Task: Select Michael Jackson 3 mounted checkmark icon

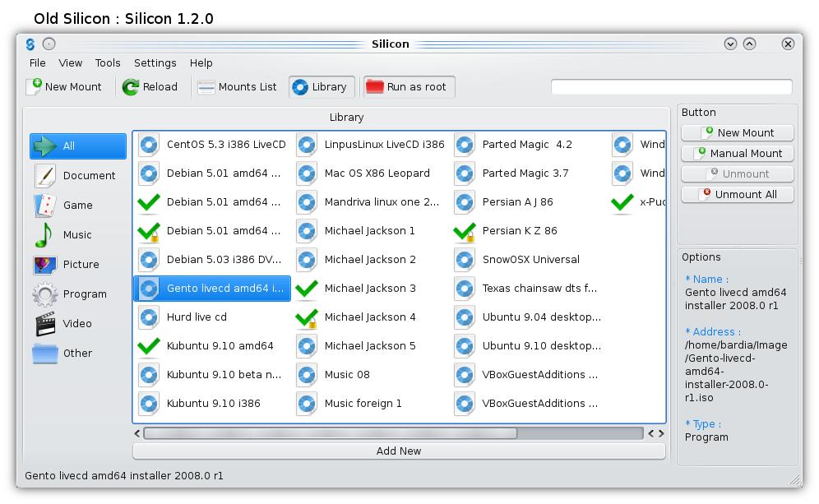Action: coord(307,289)
